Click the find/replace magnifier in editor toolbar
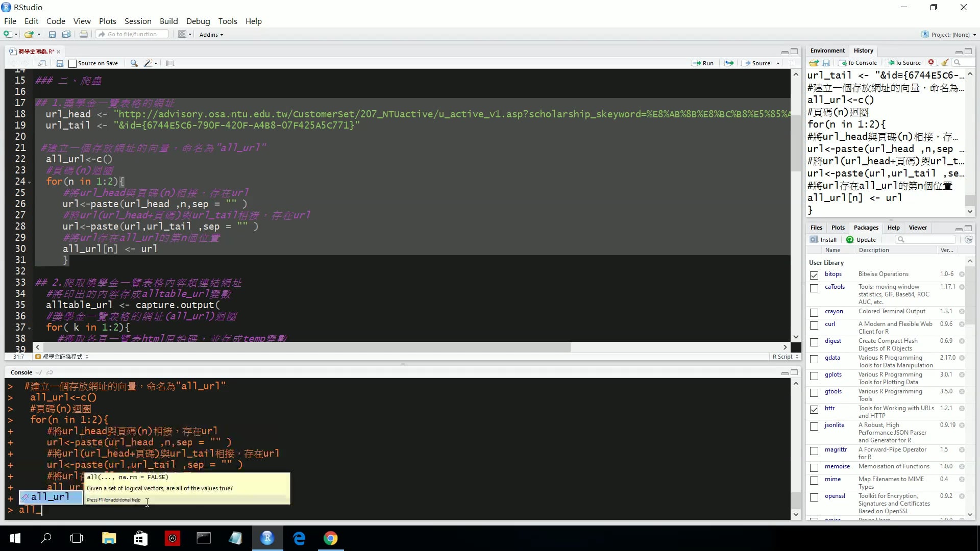The width and height of the screenshot is (980, 551). pos(134,63)
